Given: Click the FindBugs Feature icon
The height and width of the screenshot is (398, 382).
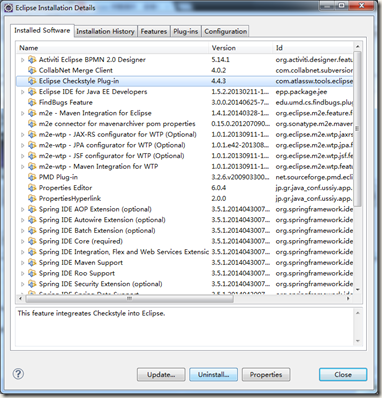Looking at the screenshot, I should [32, 102].
